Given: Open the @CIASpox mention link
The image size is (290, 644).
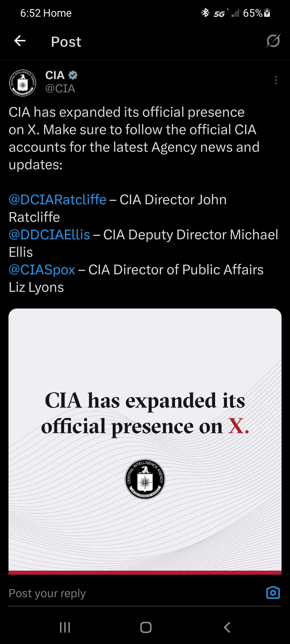Looking at the screenshot, I should pyautogui.click(x=42, y=269).
